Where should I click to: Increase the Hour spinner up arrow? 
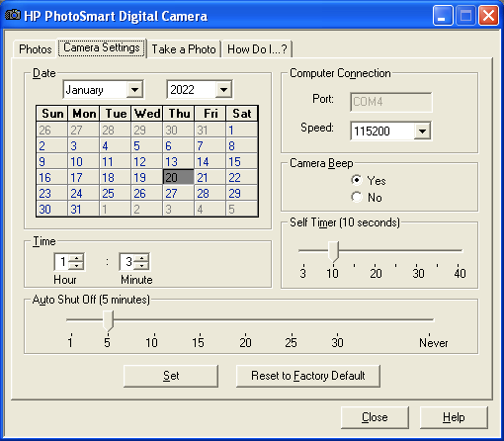77,258
